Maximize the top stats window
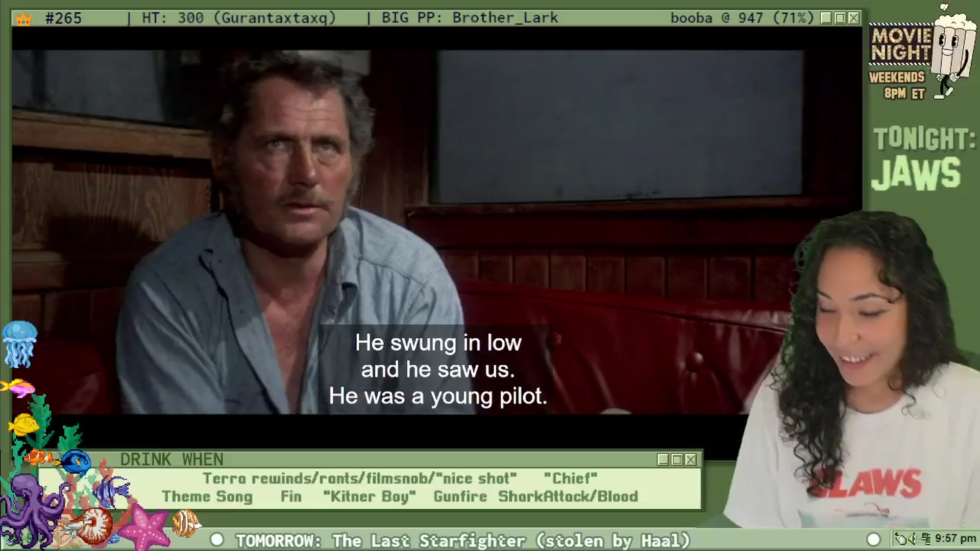Image resolution: width=980 pixels, height=551 pixels. (x=840, y=18)
